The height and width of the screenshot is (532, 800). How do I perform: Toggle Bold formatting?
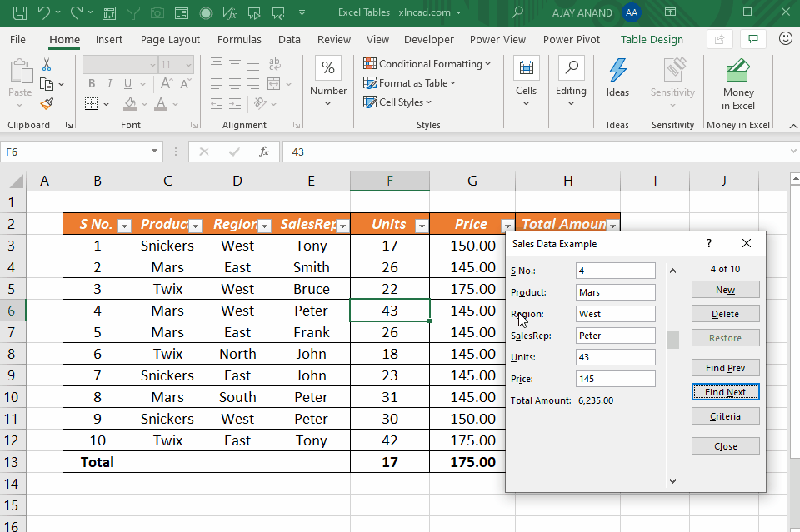click(x=92, y=84)
